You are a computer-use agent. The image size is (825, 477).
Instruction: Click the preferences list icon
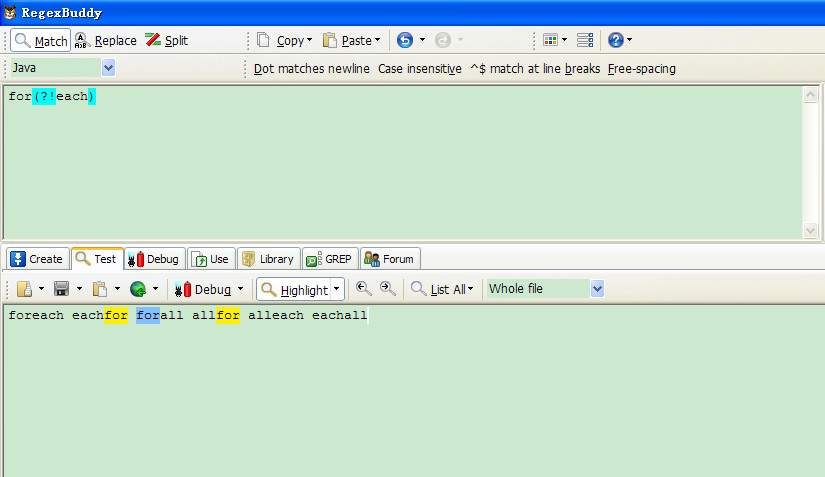[585, 40]
